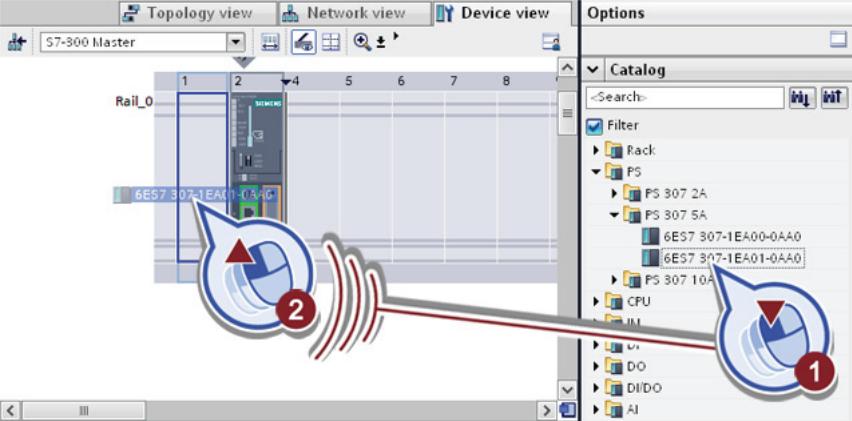Expand the DO folder arrow
The width and height of the screenshot is (852, 421).
click(596, 367)
